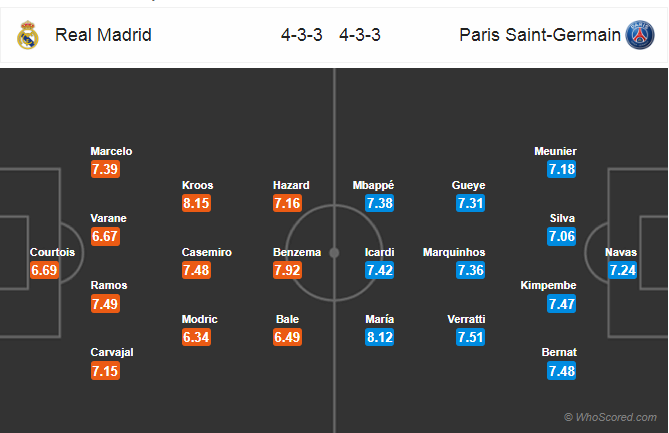
Task: Click Kimpembe's 7.47 rating badge
Action: click(561, 304)
